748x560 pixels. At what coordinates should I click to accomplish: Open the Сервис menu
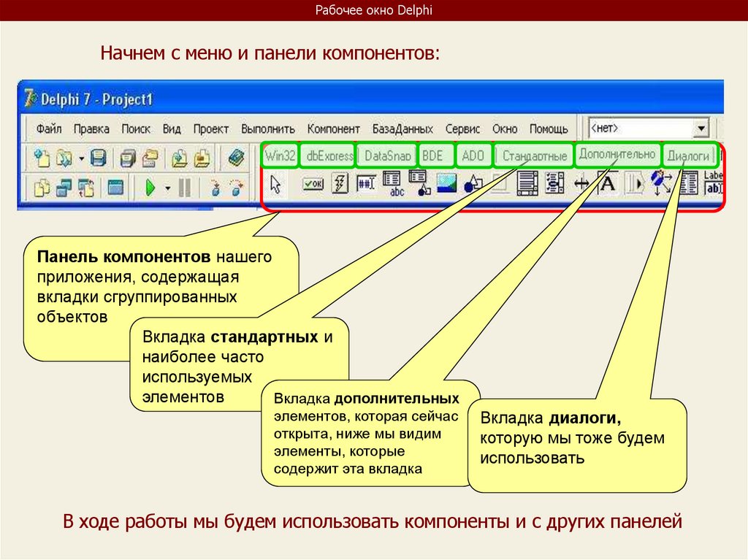point(462,129)
